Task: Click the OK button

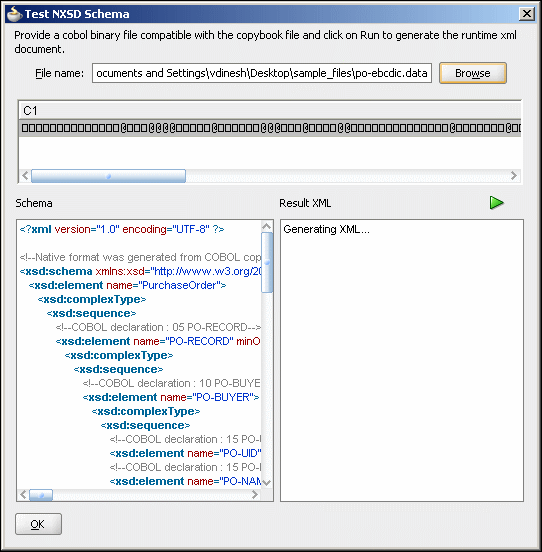Action: click(38, 524)
